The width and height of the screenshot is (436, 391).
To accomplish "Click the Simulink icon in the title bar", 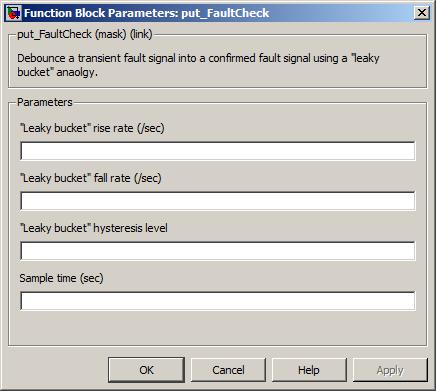I will pos(13,13).
